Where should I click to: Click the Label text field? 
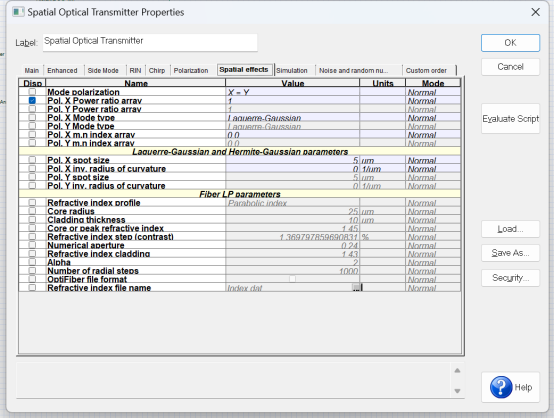click(x=150, y=42)
